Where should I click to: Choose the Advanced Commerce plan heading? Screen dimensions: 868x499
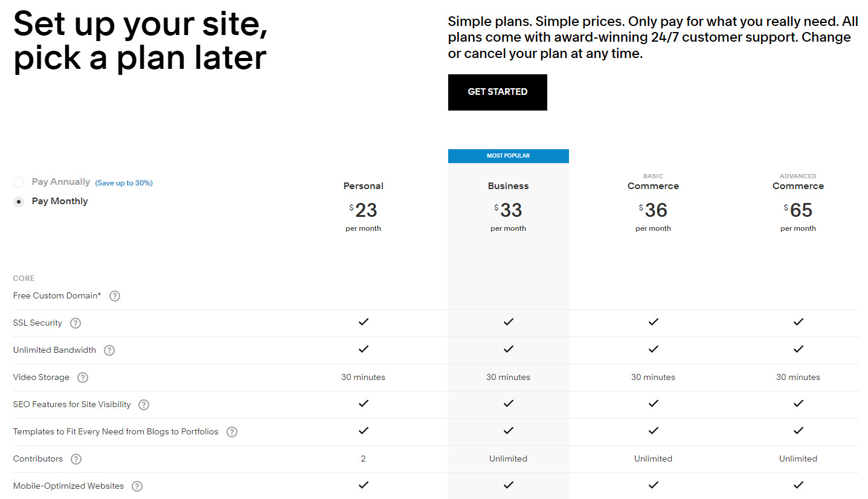point(798,186)
